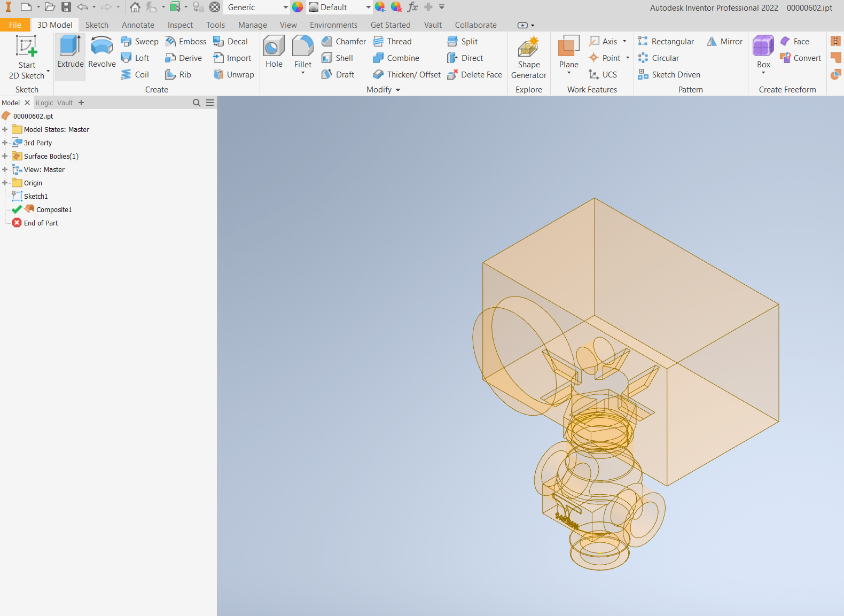This screenshot has height=616, width=844.
Task: Expand the View: Master node
Action: tap(5, 169)
